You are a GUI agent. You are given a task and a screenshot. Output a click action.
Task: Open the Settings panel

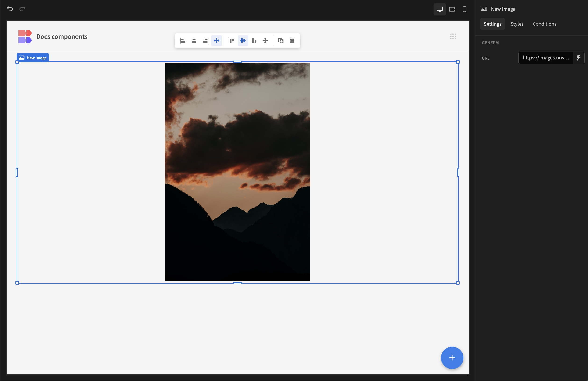492,24
